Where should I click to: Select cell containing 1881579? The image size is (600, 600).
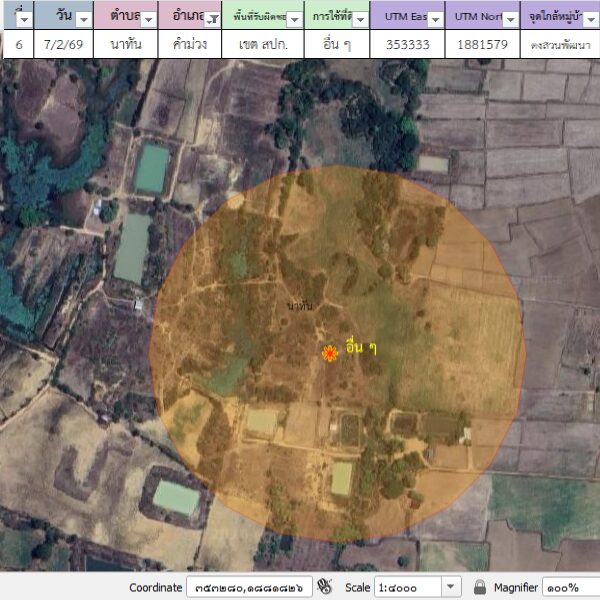tap(482, 44)
